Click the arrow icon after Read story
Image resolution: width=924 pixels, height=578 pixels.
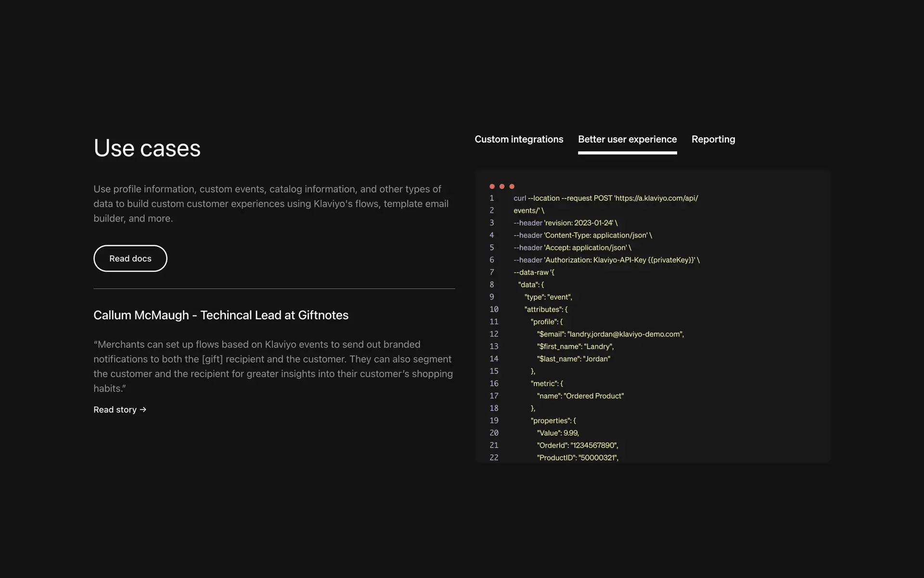tap(143, 410)
